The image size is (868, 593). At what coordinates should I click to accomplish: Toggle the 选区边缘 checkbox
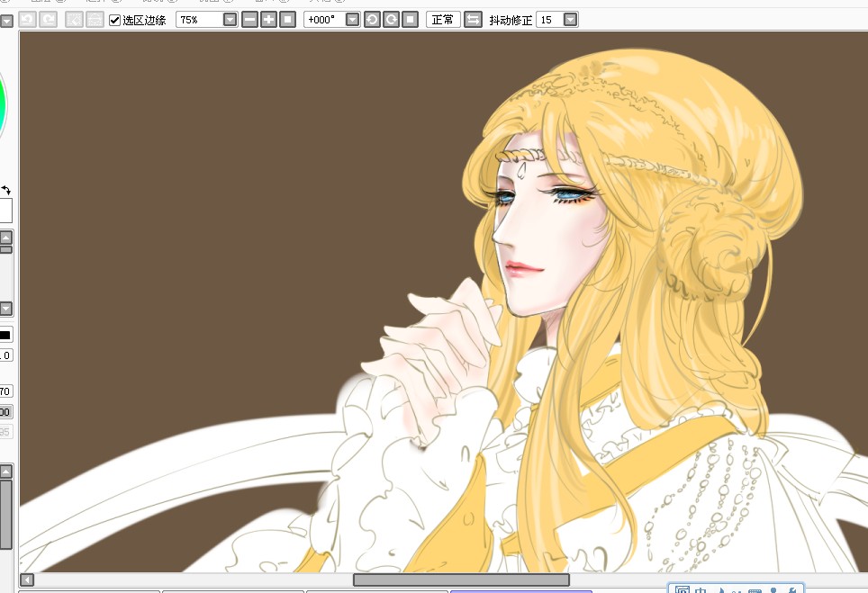point(114,21)
